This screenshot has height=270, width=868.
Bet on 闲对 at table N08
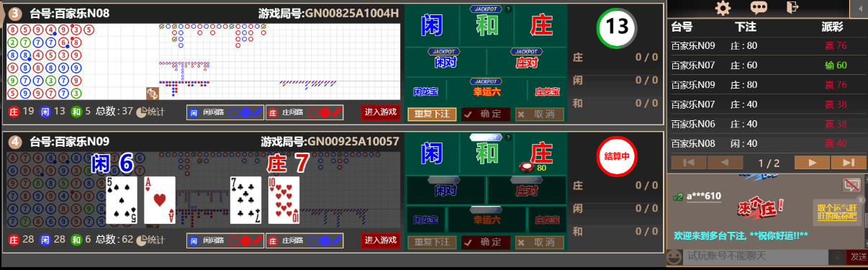446,62
